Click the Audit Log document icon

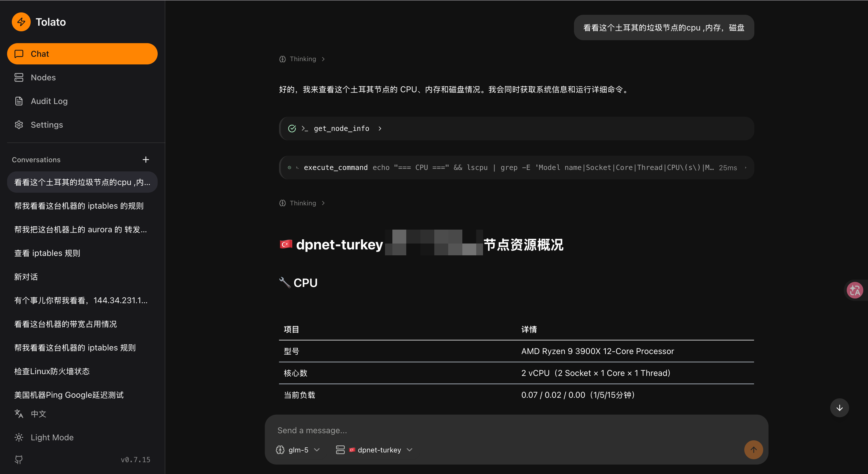(19, 101)
